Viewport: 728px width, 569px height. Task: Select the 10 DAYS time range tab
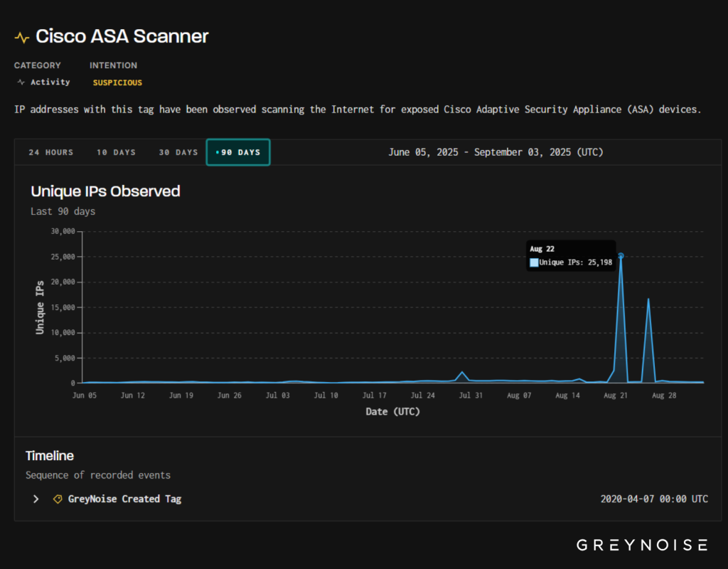pyautogui.click(x=116, y=152)
